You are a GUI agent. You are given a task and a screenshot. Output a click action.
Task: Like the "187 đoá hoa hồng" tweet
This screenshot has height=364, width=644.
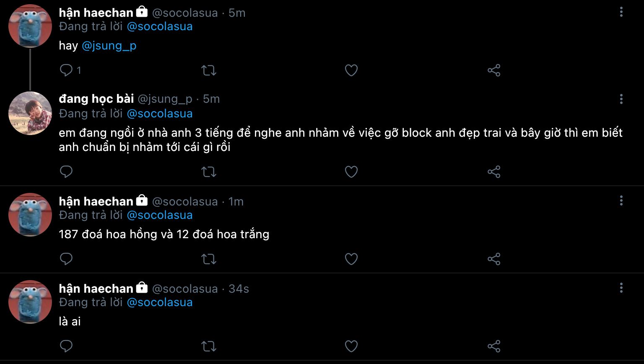tap(351, 259)
